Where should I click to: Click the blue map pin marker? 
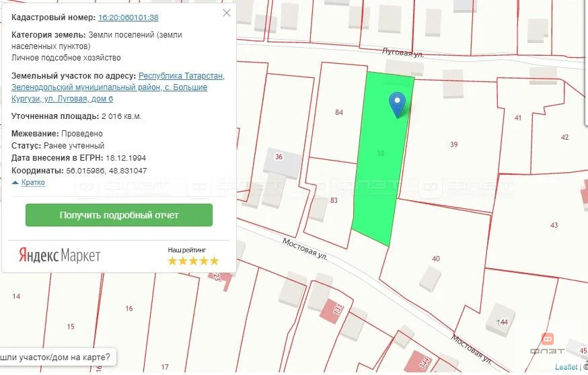(x=397, y=104)
